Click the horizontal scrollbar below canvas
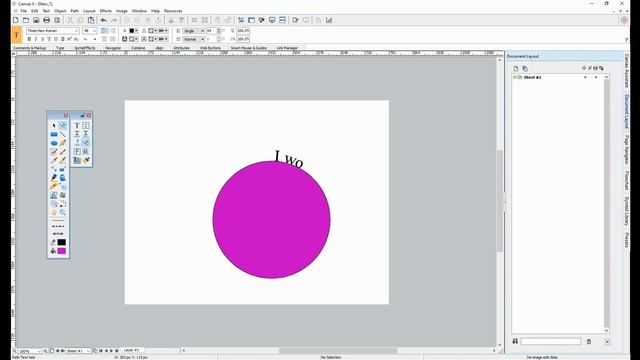This screenshot has width=640, height=360. (x=338, y=351)
